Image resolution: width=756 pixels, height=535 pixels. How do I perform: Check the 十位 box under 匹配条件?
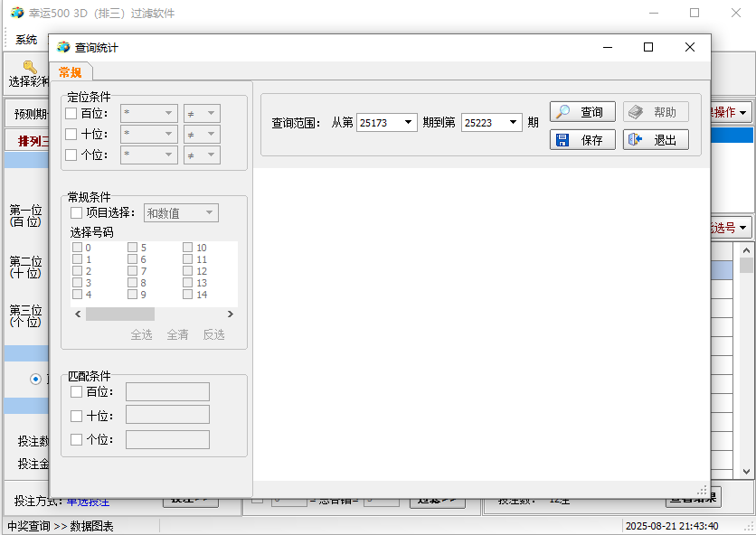[x=76, y=416]
